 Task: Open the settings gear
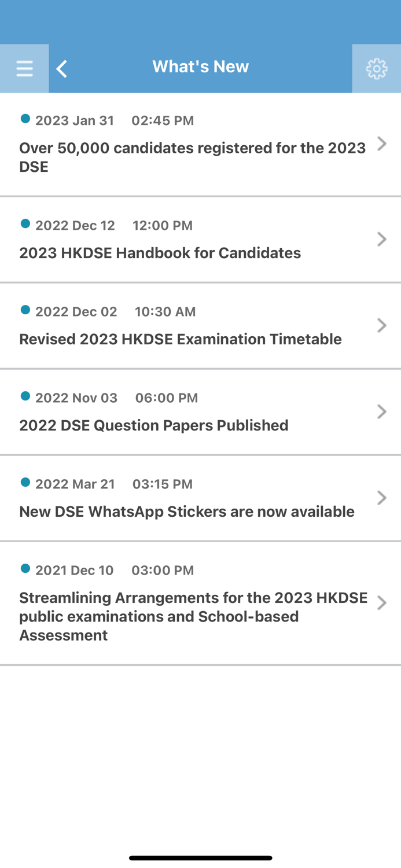(377, 68)
